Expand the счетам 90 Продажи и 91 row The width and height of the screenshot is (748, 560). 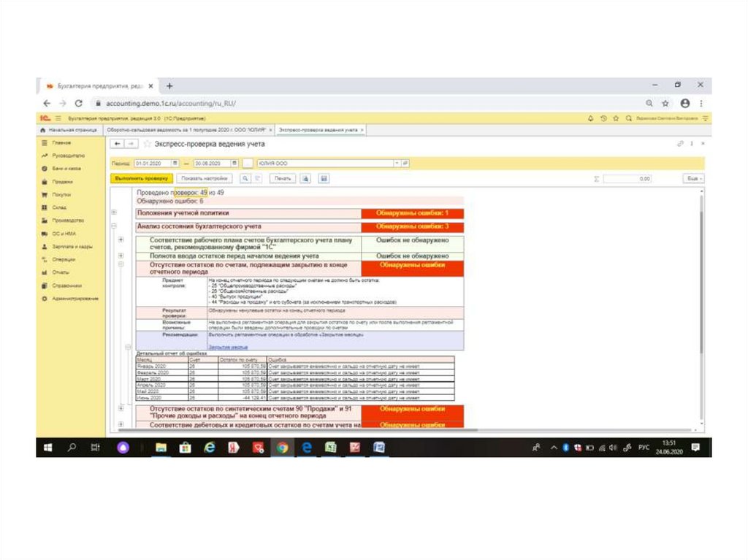[121, 408]
